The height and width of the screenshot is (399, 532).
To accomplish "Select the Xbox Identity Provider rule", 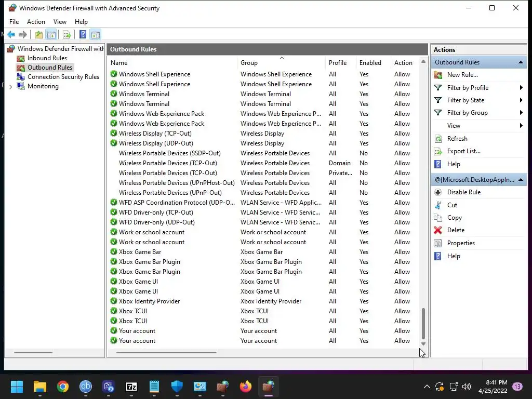I will coord(149,301).
